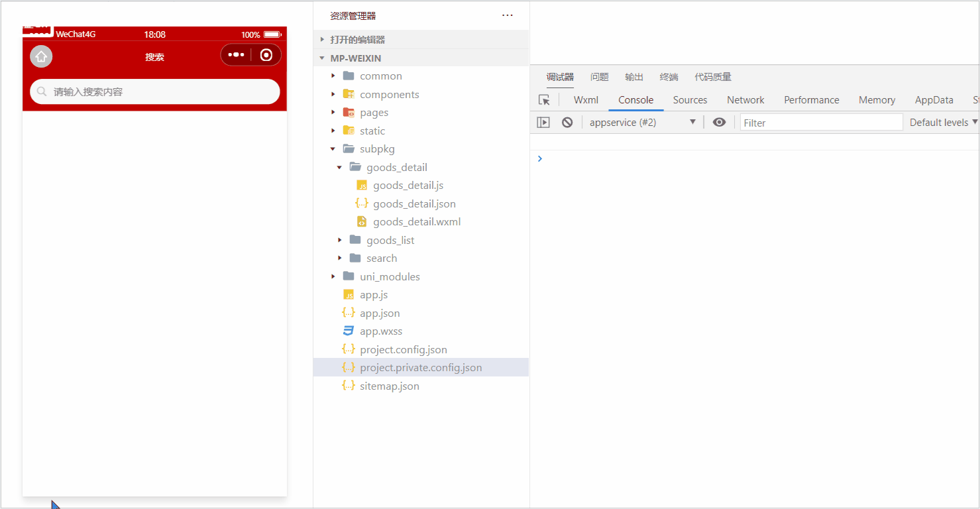Viewport: 980px width, 509px height.
Task: Expand the pages folder arrow
Action: (333, 113)
